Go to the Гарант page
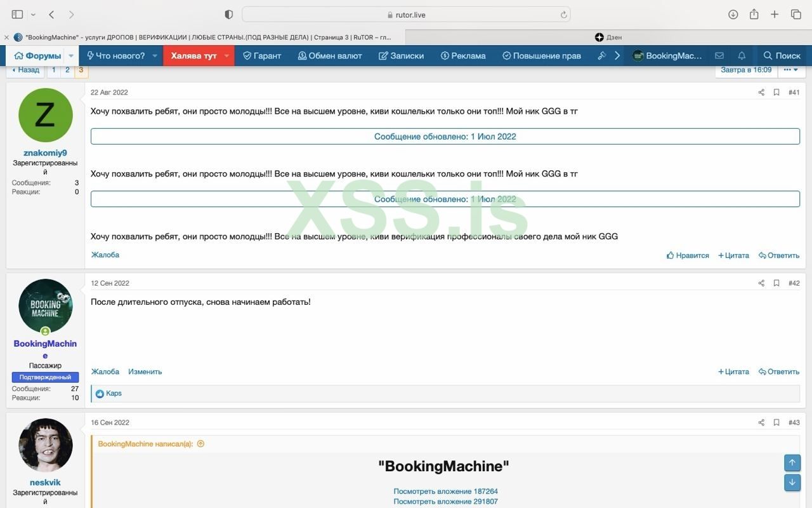 pos(262,56)
